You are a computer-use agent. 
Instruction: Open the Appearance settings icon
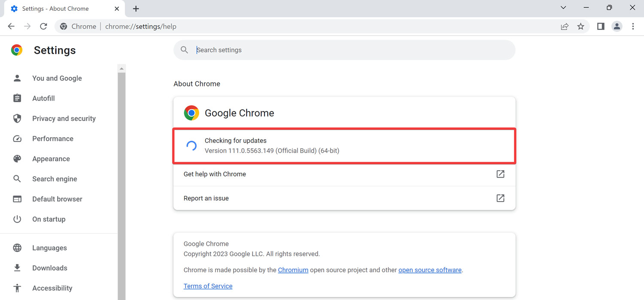click(17, 159)
